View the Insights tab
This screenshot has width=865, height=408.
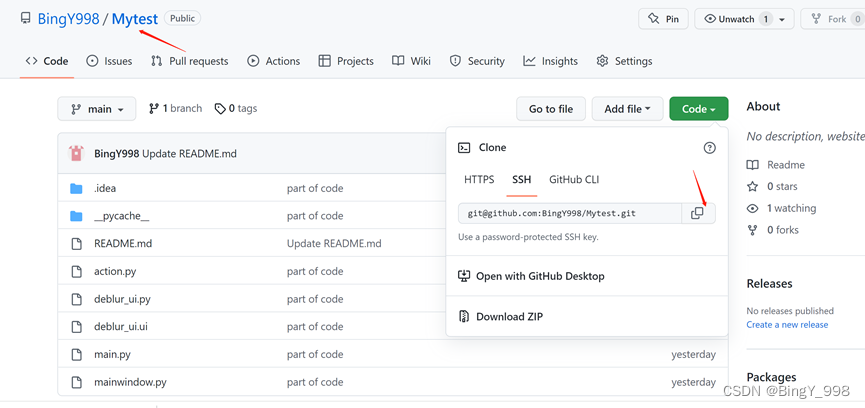point(551,61)
